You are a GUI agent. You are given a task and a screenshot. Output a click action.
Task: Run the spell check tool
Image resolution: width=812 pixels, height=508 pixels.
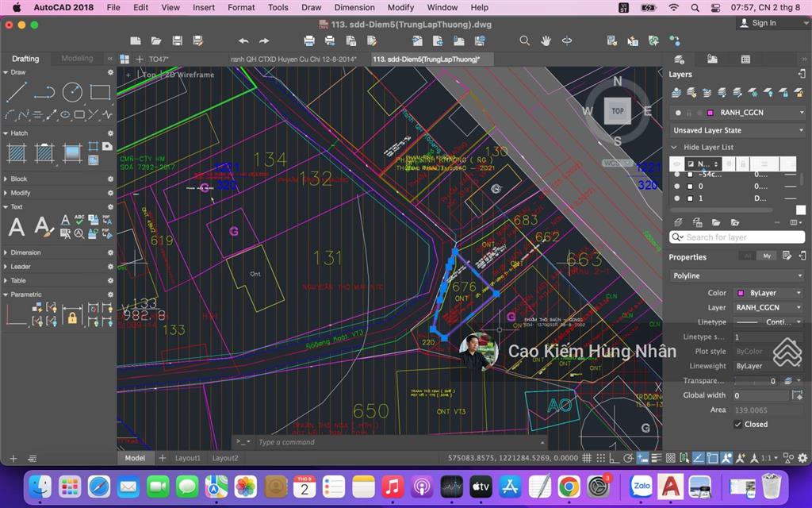pyautogui.click(x=79, y=220)
